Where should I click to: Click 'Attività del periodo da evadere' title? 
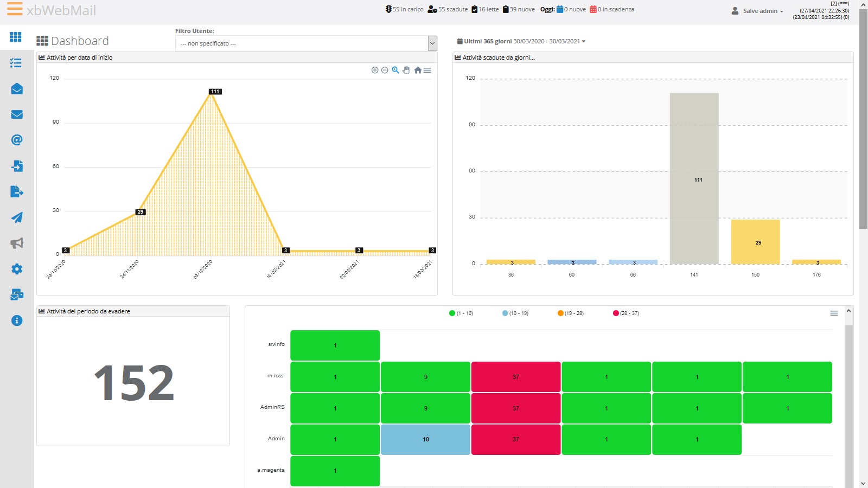point(88,311)
